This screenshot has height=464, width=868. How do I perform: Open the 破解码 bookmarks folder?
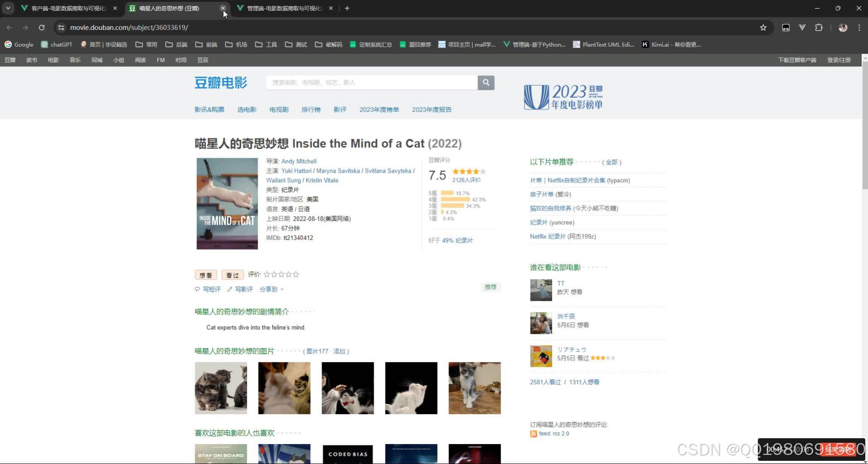pos(328,44)
